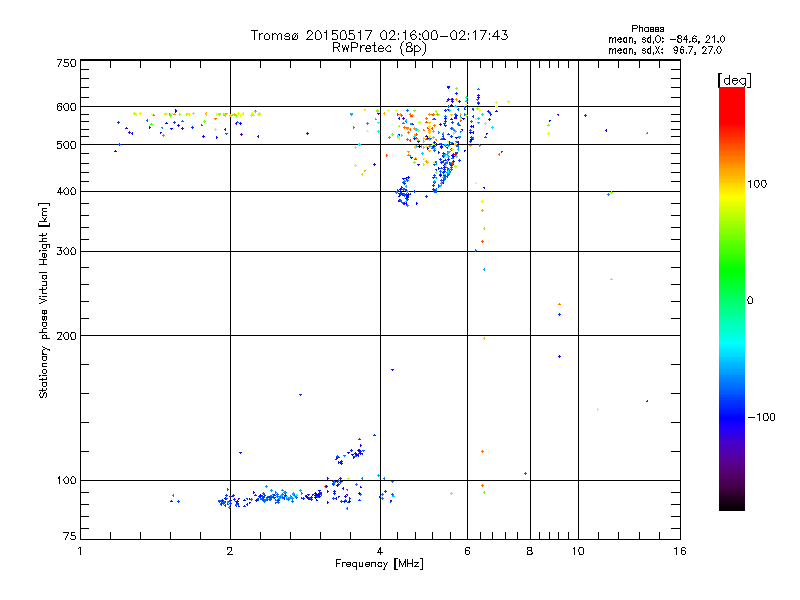Click the y-axis tick label '400'
800x600 pixels.
[x=67, y=191]
